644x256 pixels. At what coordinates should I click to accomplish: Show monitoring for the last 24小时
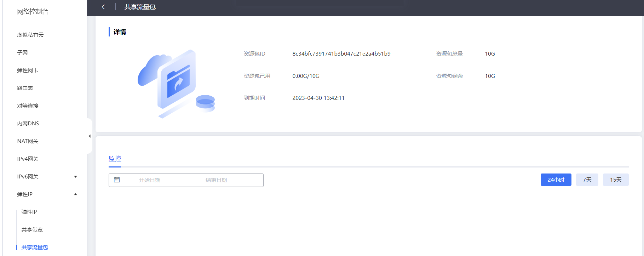tap(556, 180)
